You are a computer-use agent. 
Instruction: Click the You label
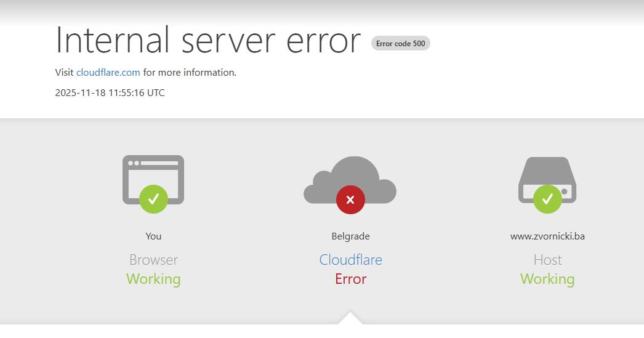point(153,236)
